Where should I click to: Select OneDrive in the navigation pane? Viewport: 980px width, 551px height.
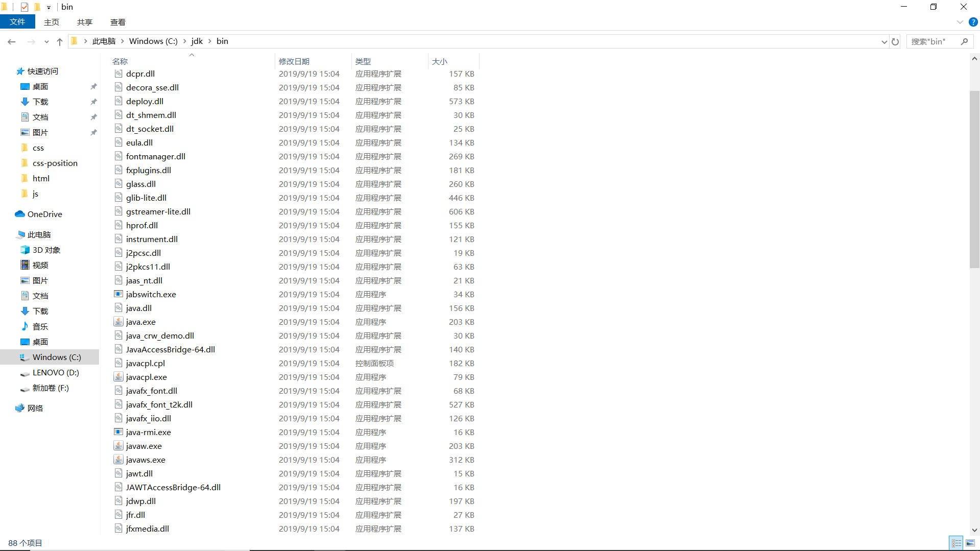coord(45,214)
